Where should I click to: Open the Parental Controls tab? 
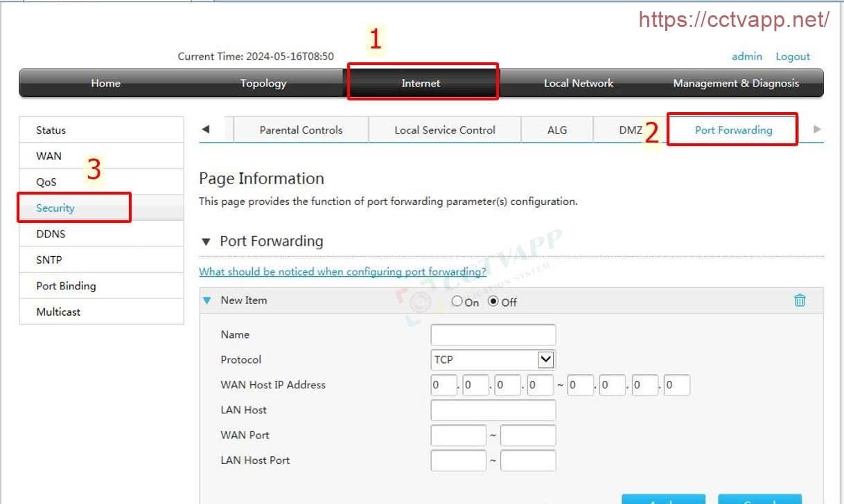(301, 130)
